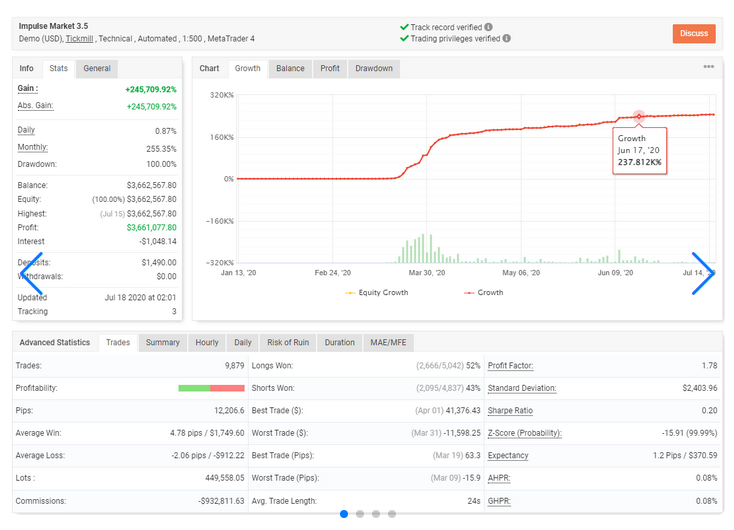
Task: Select the first carousel dot
Action: tap(344, 514)
